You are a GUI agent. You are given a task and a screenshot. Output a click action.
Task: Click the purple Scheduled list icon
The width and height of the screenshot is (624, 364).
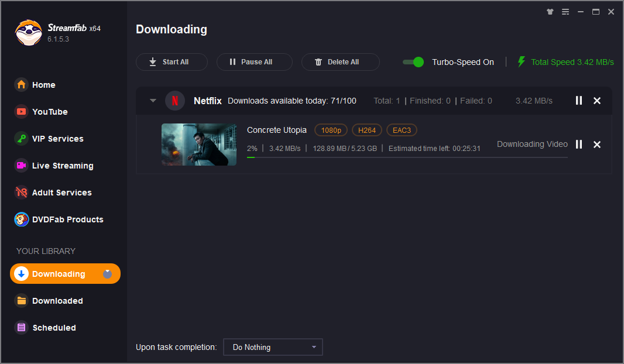click(22, 328)
